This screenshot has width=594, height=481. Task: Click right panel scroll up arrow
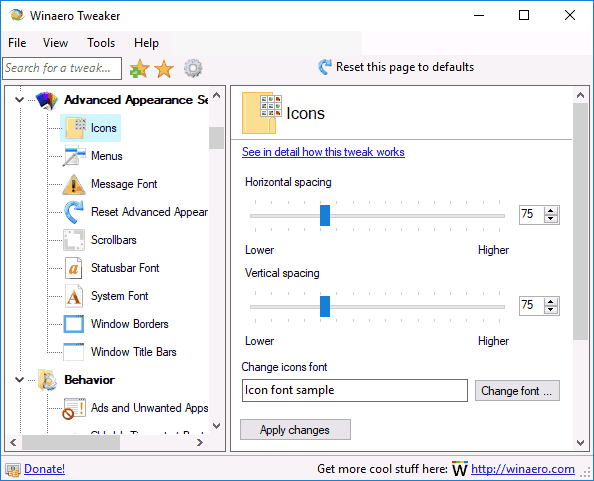[x=580, y=95]
